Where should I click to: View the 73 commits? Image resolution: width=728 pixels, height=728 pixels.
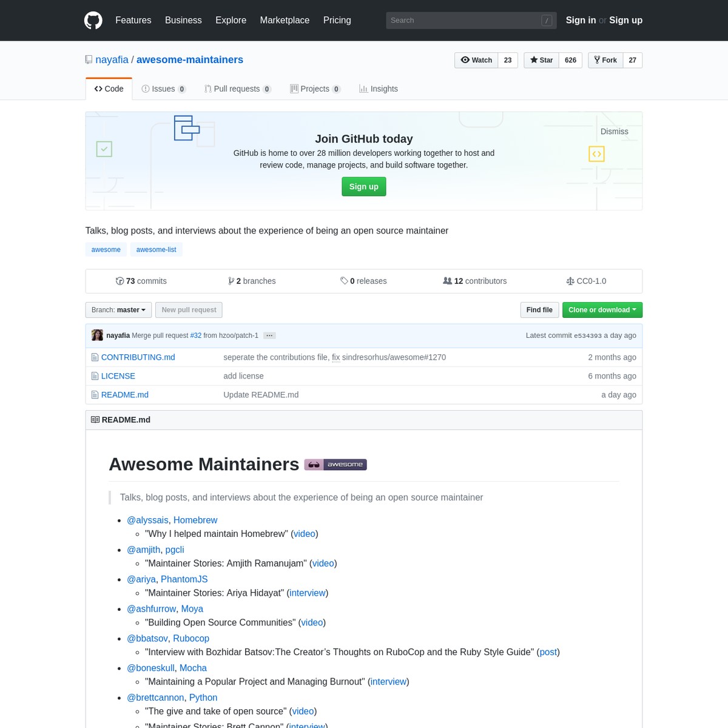click(141, 281)
